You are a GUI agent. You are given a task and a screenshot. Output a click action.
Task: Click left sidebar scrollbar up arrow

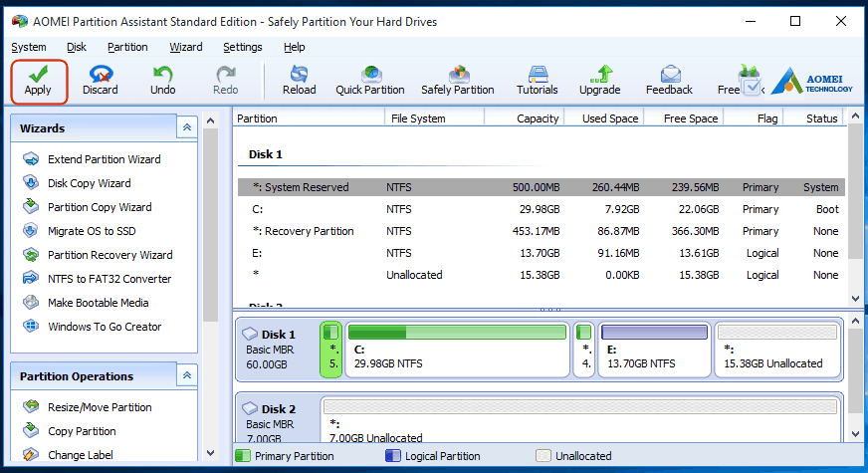click(x=210, y=120)
